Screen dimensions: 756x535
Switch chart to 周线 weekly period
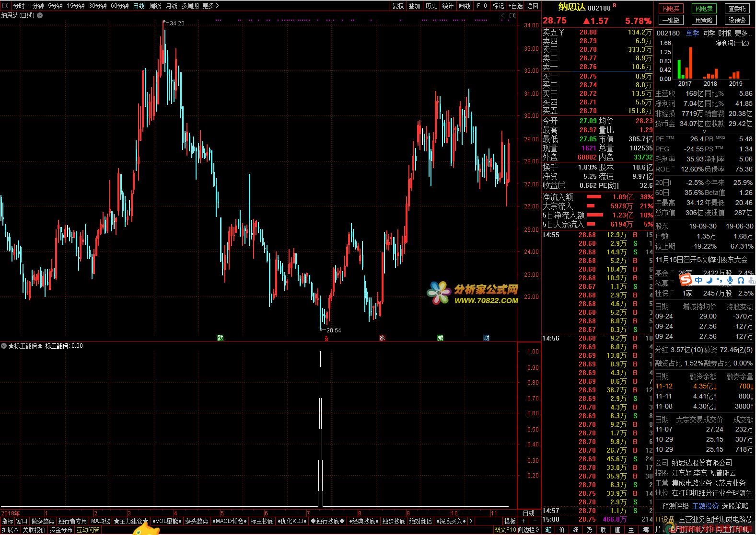click(x=155, y=6)
